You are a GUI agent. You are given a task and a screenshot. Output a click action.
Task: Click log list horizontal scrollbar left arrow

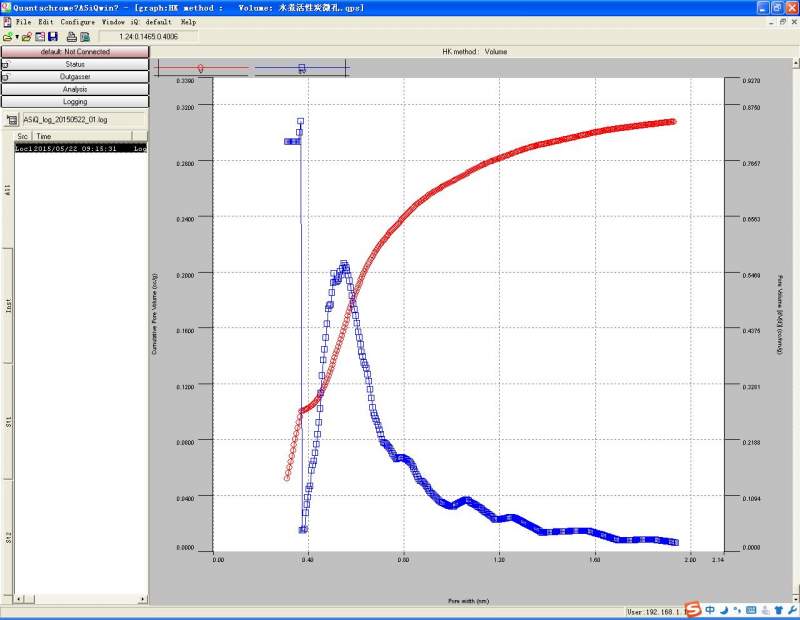tap(19, 599)
